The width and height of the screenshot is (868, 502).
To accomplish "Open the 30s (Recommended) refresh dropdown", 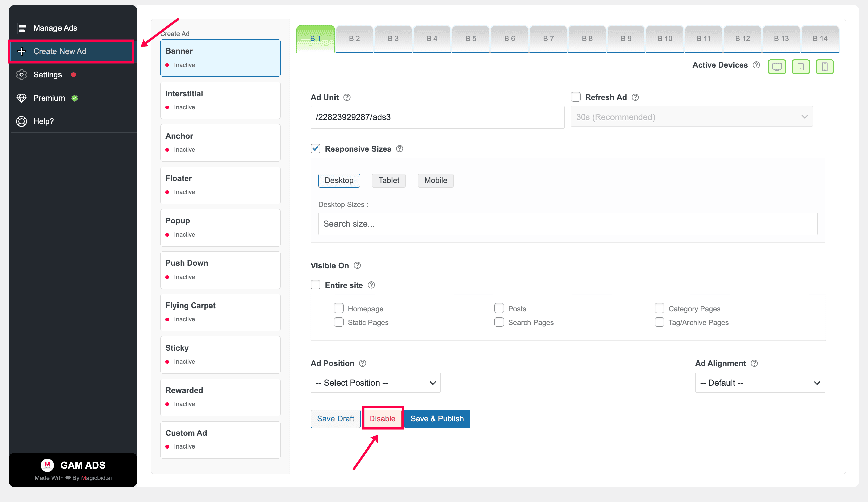I will point(691,117).
